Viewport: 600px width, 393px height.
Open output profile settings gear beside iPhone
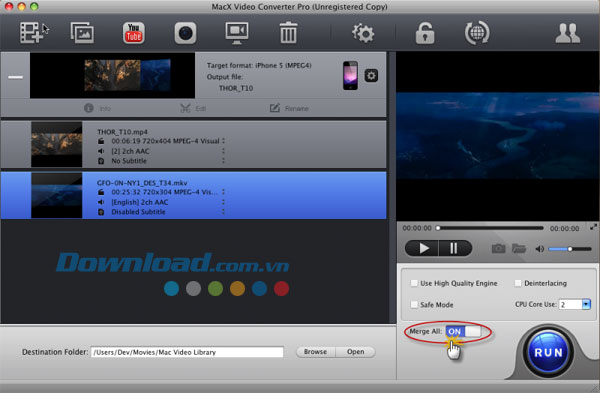371,75
